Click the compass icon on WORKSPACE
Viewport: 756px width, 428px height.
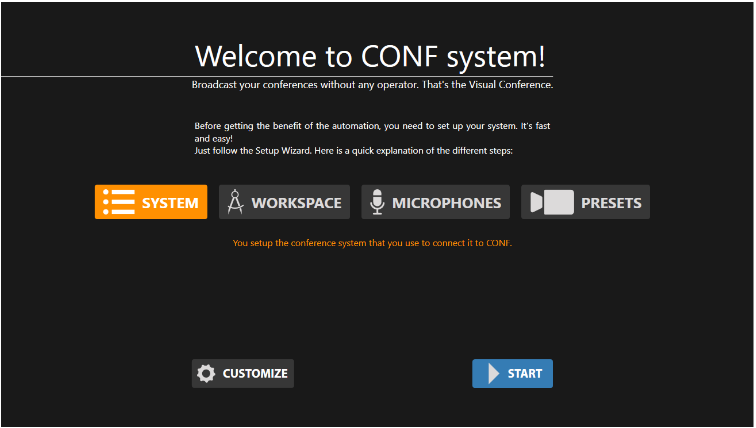click(x=235, y=202)
